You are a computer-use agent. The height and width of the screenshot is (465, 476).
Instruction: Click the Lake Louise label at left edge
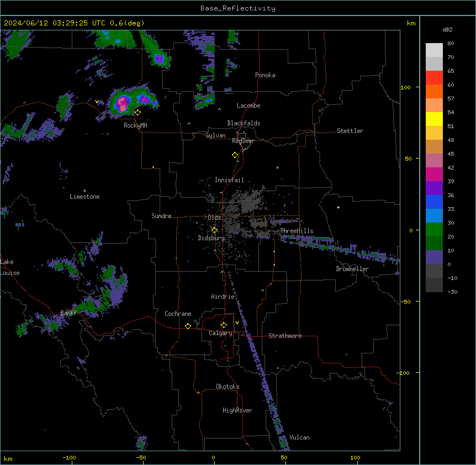click(10, 267)
